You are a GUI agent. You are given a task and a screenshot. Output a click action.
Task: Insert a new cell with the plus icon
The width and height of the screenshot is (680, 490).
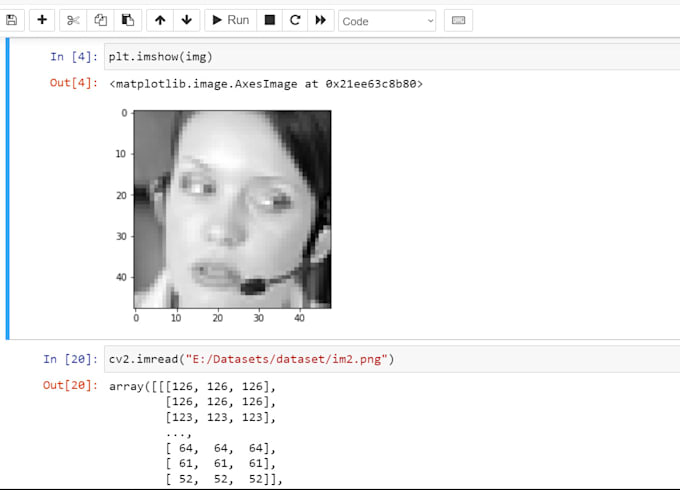[x=42, y=20]
